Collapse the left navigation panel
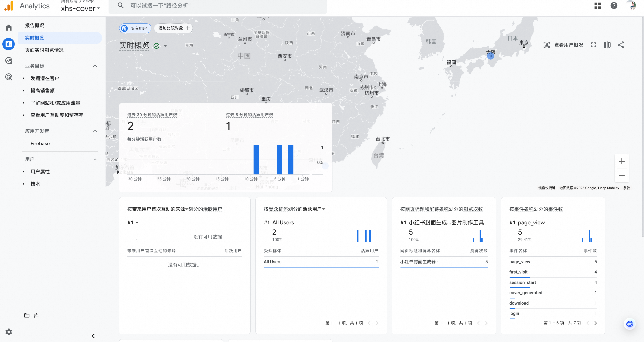The image size is (644, 342). point(93,336)
